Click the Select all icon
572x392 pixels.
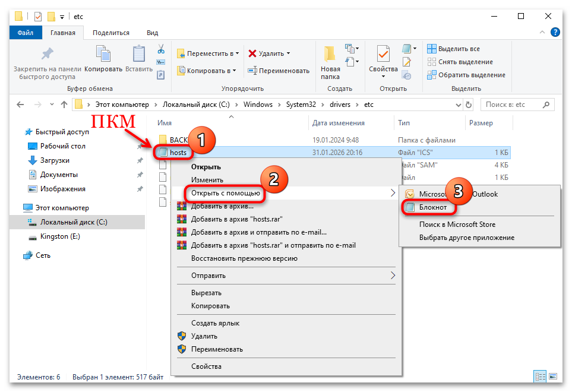432,49
